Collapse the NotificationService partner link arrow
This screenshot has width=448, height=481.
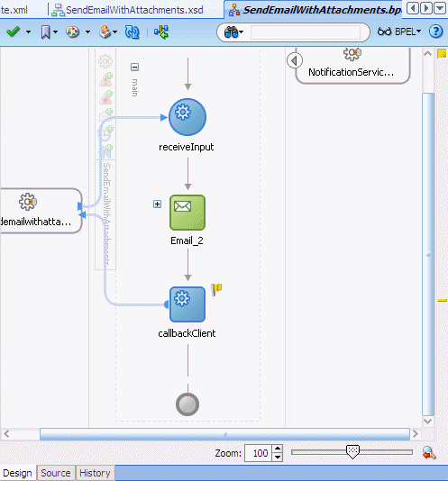pyautogui.click(x=295, y=60)
